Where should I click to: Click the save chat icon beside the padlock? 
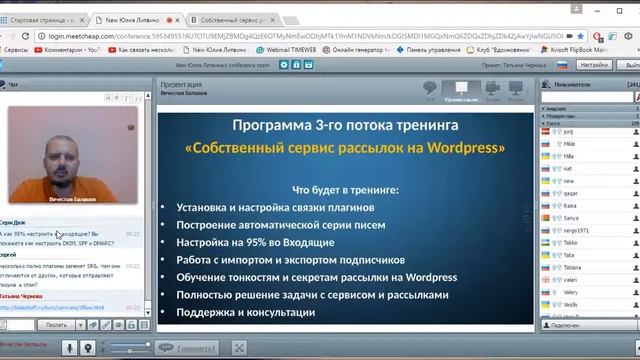(x=144, y=325)
